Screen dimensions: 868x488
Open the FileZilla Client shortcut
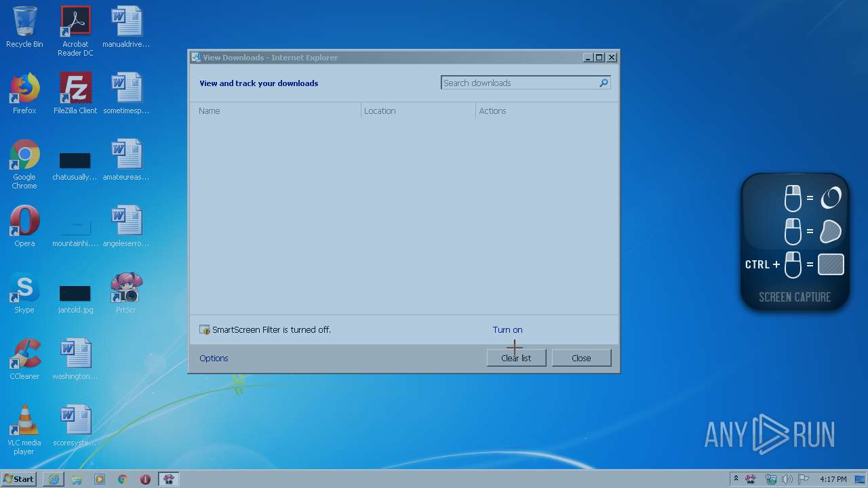[75, 94]
